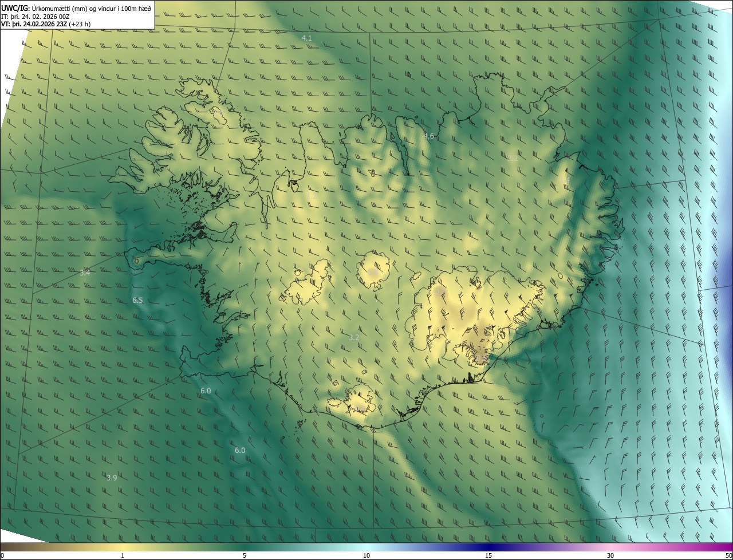Screen dimensions: 733x560
Task: Click the 3.9 value label in the southwest ocean
Action: tap(112, 478)
